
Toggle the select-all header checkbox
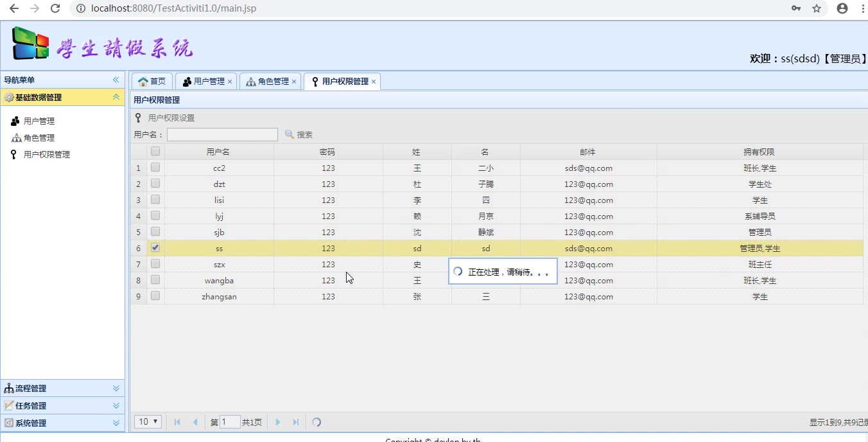pos(155,152)
